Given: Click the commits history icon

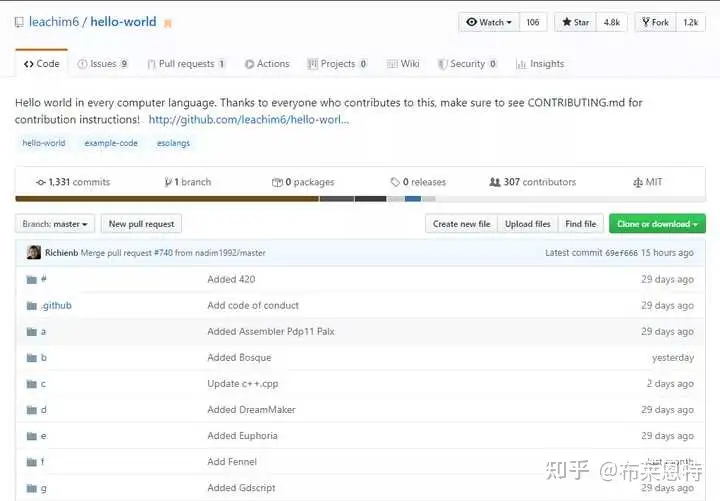Looking at the screenshot, I should coord(40,182).
